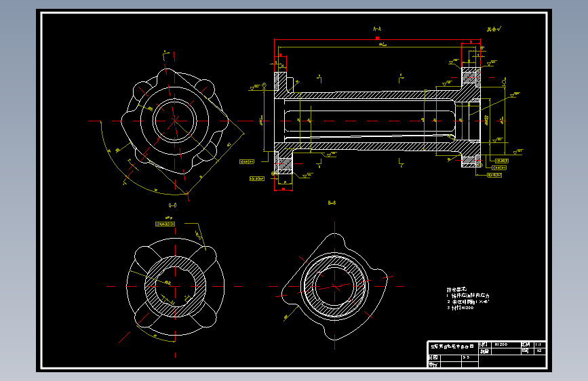588x381 pixels.
Task: Select technical requirement line 1 text
Action: point(468,296)
